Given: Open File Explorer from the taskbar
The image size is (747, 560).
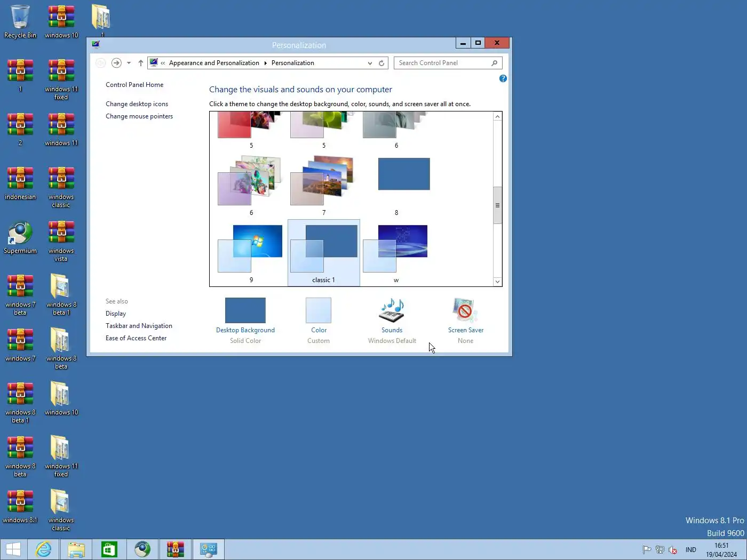Looking at the screenshot, I should [76, 549].
